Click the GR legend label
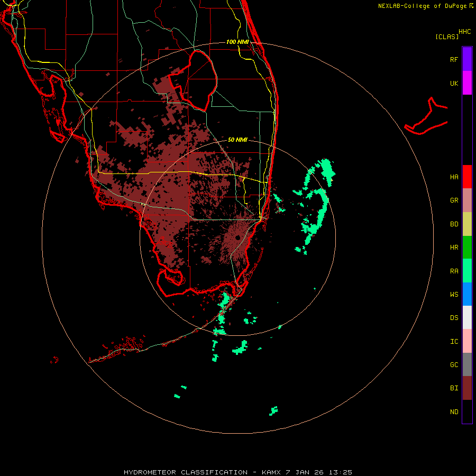This screenshot has height=476, width=476. pos(454,200)
